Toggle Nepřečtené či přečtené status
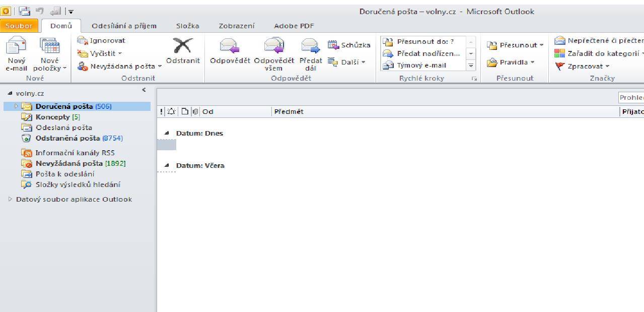 click(x=599, y=41)
